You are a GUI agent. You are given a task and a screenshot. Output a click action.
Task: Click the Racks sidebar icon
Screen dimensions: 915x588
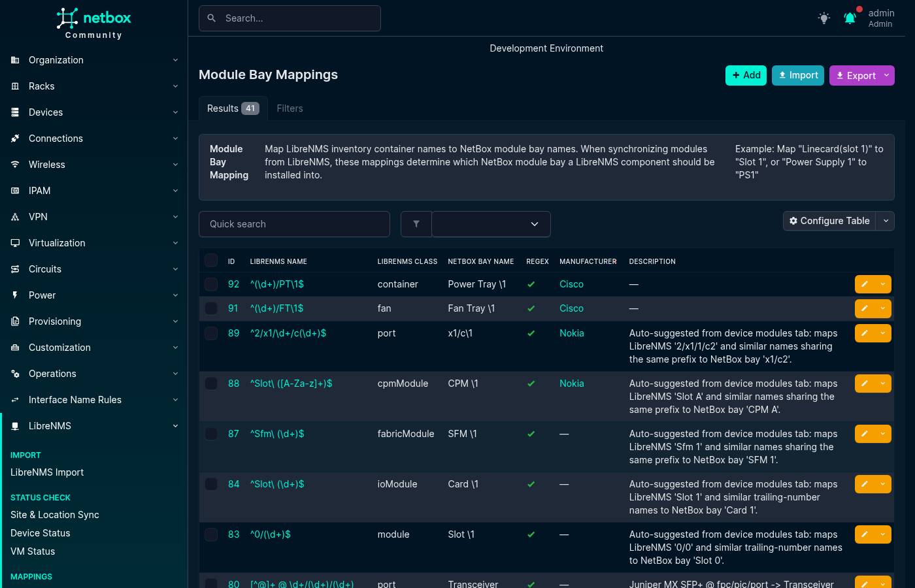pyautogui.click(x=15, y=86)
